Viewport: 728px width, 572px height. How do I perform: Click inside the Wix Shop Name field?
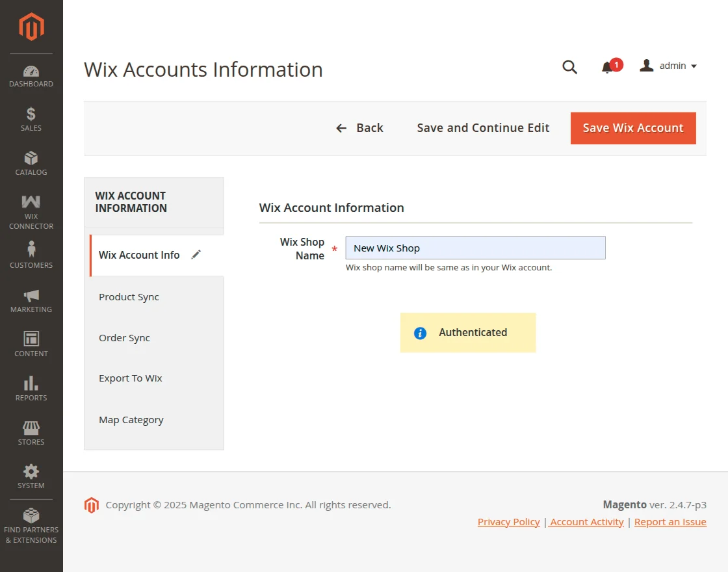(475, 248)
